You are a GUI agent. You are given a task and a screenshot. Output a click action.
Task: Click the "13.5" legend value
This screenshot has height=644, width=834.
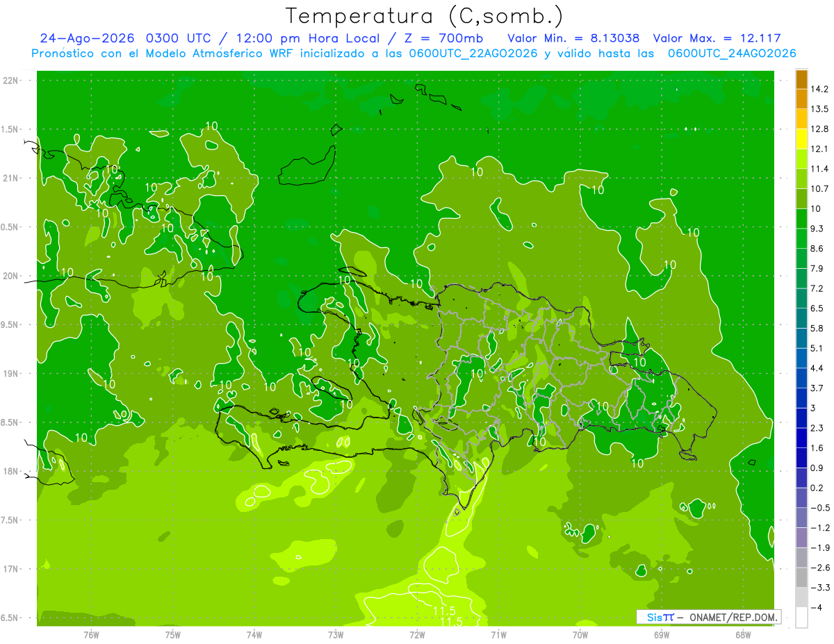[x=819, y=109]
